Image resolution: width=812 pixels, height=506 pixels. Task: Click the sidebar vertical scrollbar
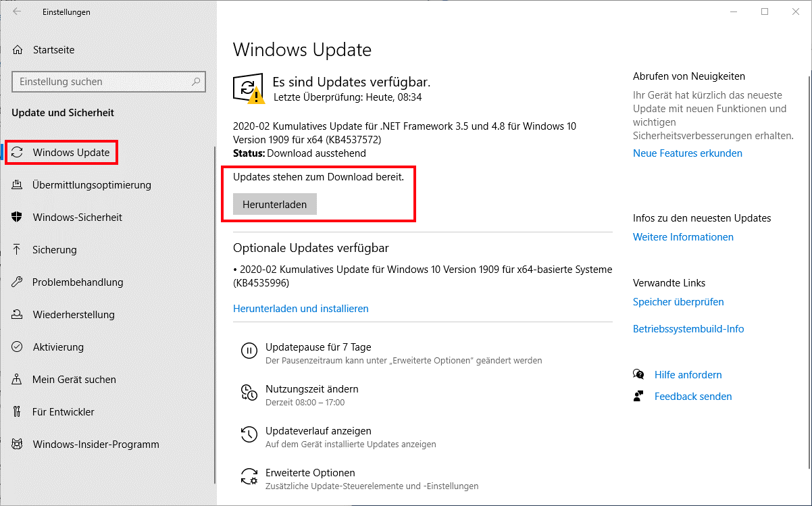(x=215, y=315)
